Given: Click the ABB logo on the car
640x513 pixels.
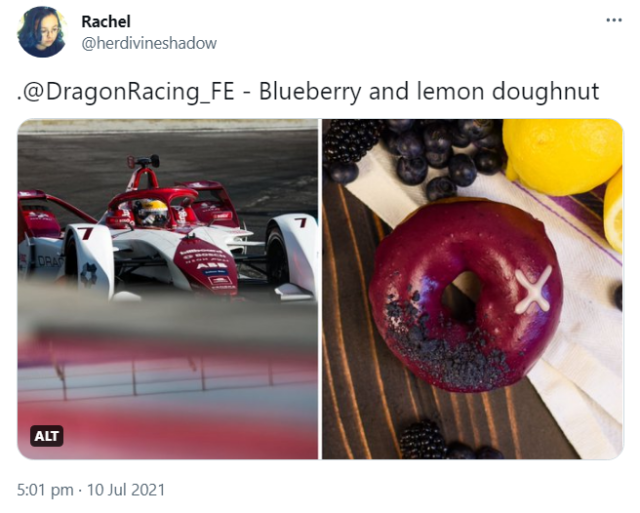Looking at the screenshot, I should (206, 266).
